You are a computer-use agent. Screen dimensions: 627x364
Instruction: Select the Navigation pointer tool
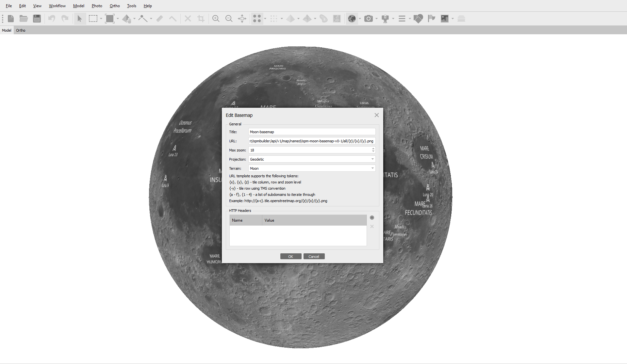(x=79, y=19)
